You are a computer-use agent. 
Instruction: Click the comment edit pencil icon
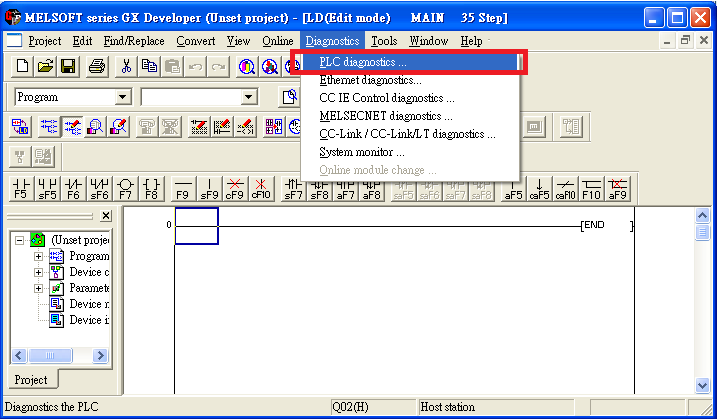pos(245,126)
